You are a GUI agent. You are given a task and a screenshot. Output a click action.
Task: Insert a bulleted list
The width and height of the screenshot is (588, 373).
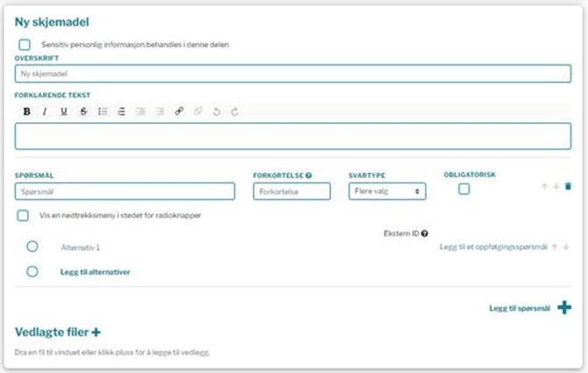(103, 111)
